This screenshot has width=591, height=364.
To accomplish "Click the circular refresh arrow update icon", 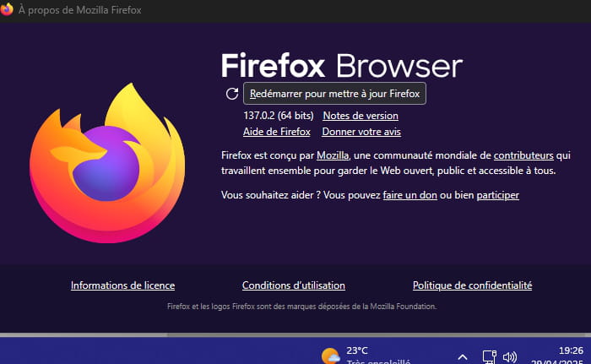I will click(232, 94).
